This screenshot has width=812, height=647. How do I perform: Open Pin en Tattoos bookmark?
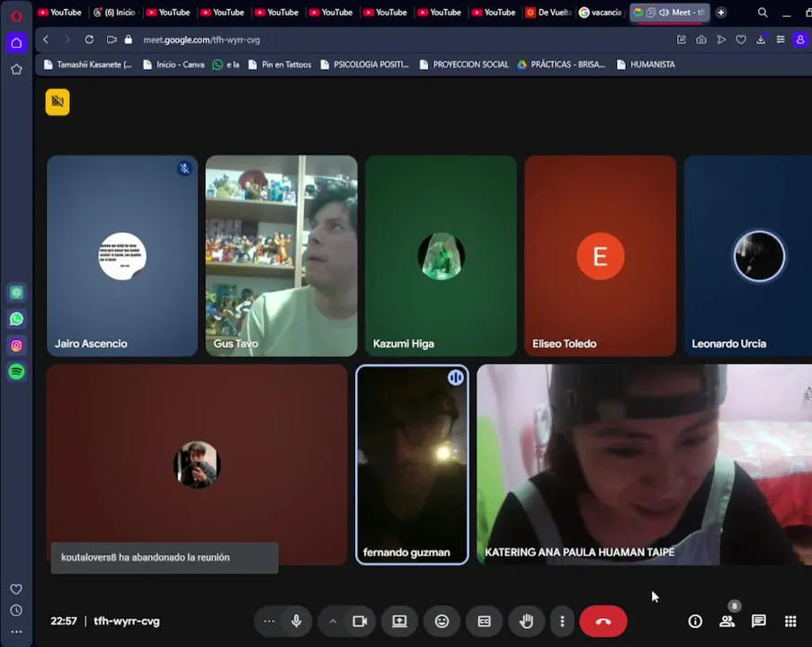coord(281,65)
